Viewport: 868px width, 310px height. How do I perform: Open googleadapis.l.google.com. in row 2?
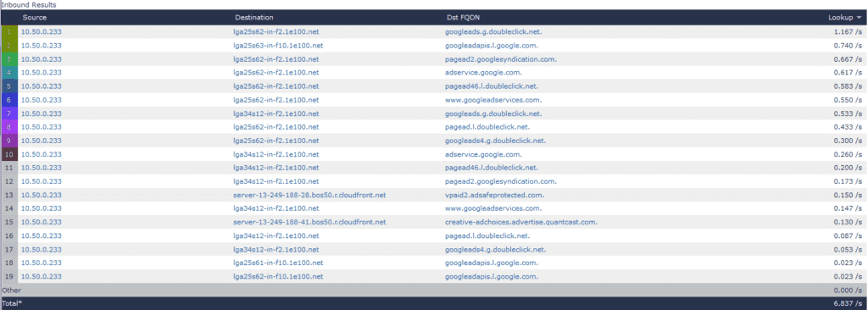pos(492,46)
